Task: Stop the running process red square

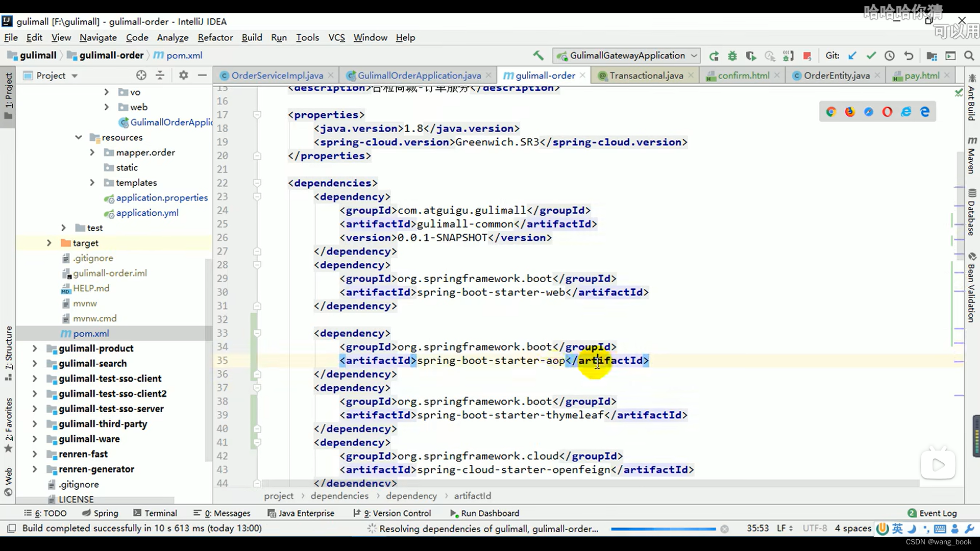Action: tap(807, 56)
